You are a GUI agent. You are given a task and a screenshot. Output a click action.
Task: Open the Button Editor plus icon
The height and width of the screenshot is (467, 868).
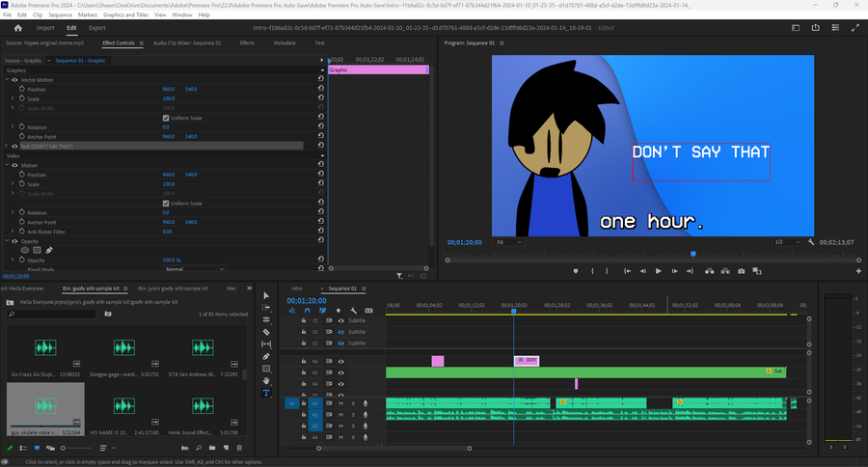pyautogui.click(x=858, y=271)
